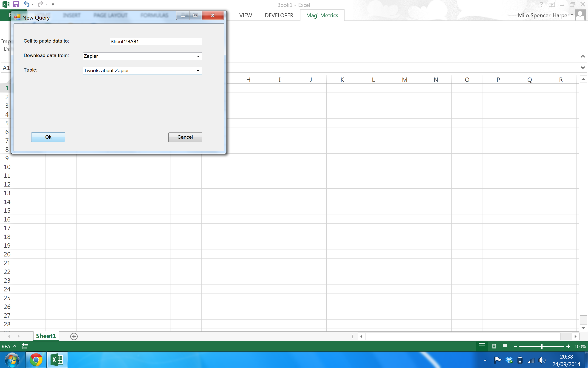
Task: Switch to the DEVELOPER ribbon tab
Action: point(279,15)
